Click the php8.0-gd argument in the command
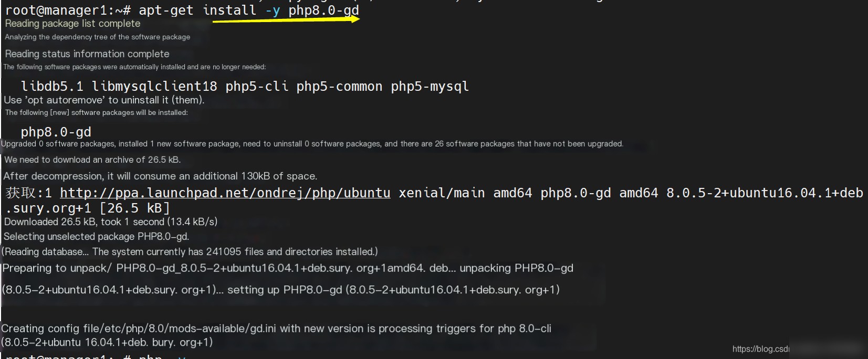Image resolution: width=868 pixels, height=359 pixels. click(324, 10)
